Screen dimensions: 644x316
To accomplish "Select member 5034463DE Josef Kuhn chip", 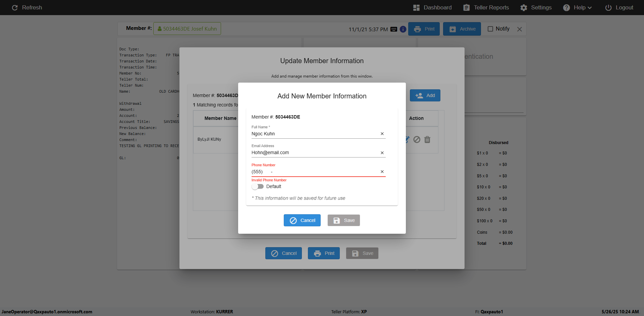I will coord(187,29).
